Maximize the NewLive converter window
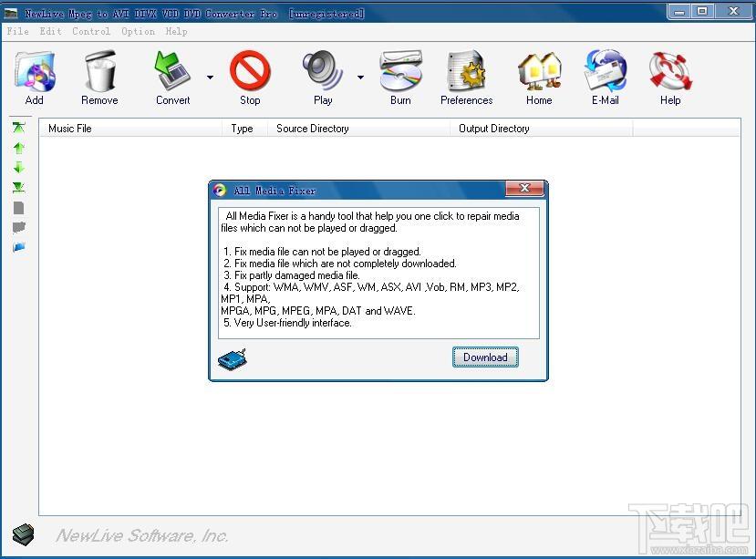The width and height of the screenshot is (756, 559). point(702,11)
